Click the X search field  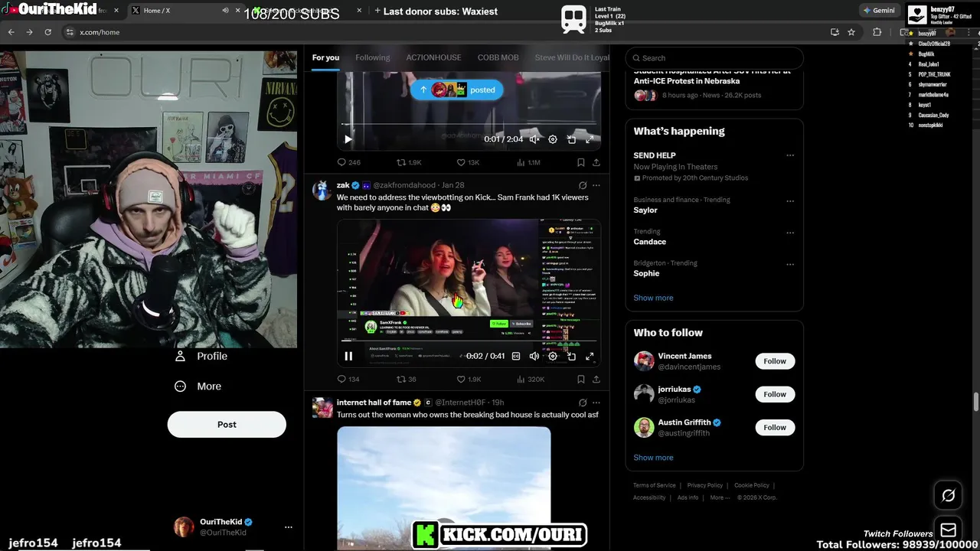click(714, 58)
